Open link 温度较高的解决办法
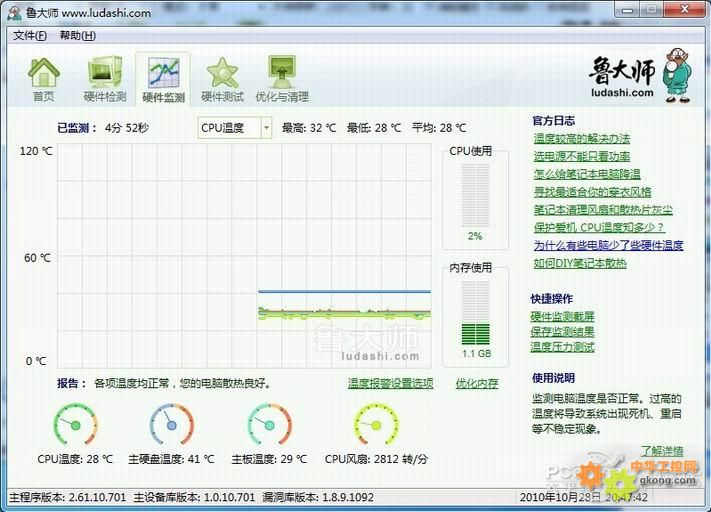Screen dimensions: 711x512 pos(582,138)
